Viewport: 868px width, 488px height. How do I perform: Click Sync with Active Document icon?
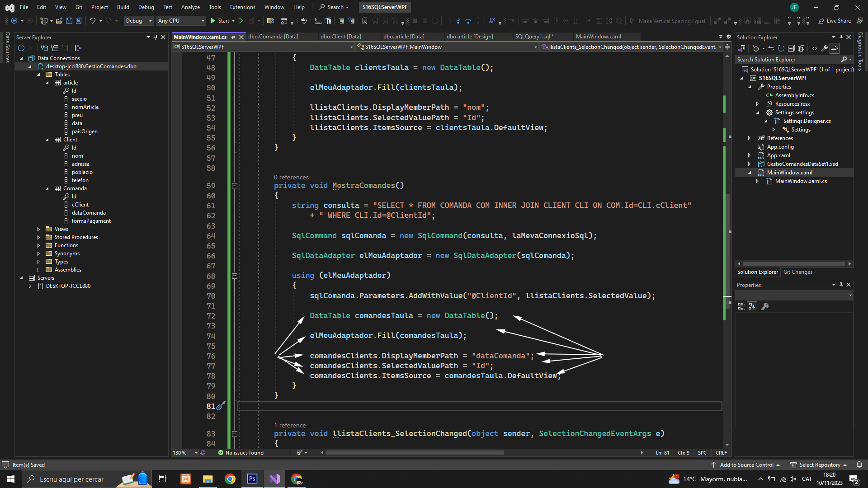[771, 48]
